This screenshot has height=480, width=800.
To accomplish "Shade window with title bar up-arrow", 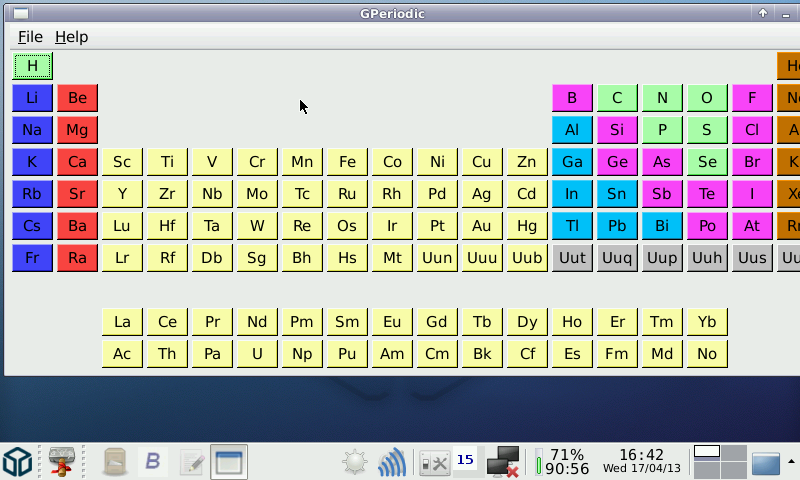I will [x=763, y=13].
